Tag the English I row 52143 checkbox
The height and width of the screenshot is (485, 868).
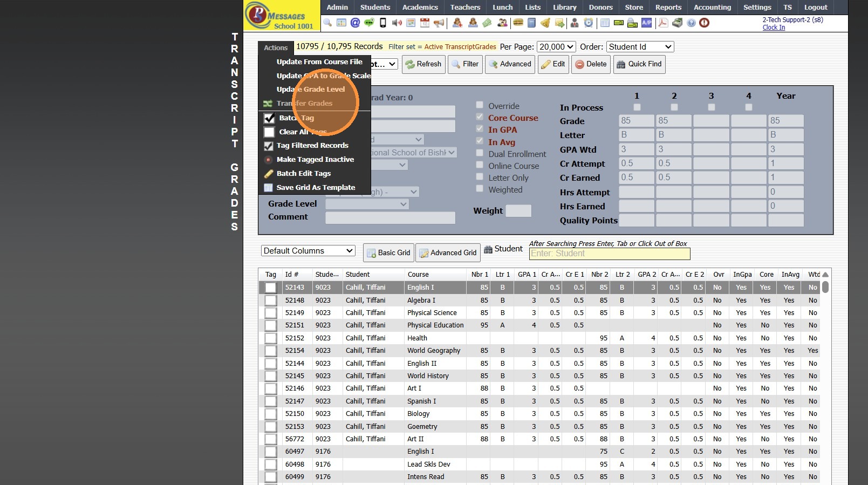point(271,288)
